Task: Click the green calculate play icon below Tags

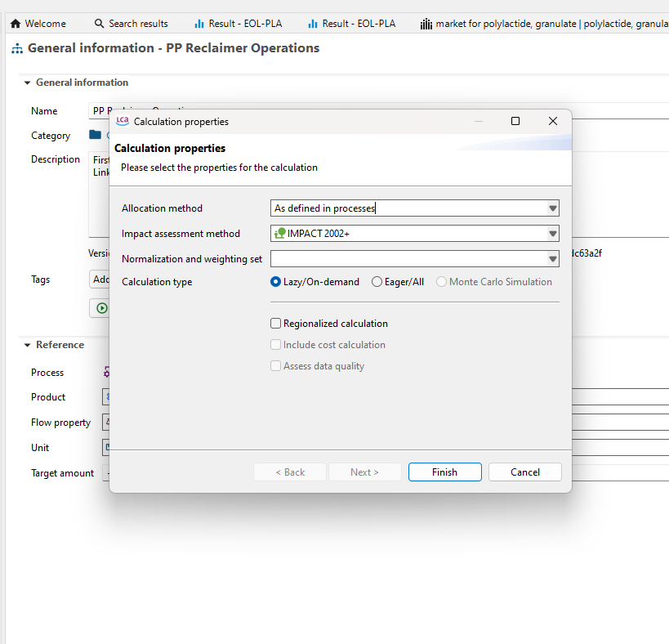Action: coord(101,308)
